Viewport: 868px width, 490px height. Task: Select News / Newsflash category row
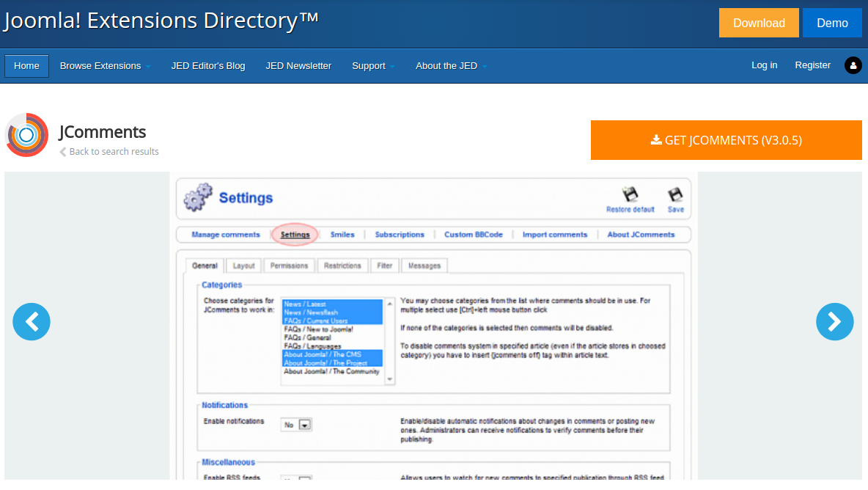[332, 312]
